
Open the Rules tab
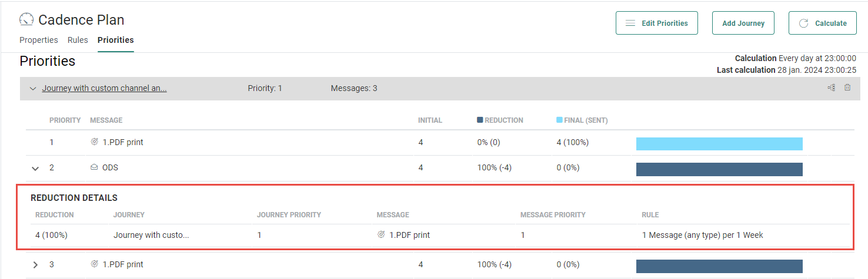click(x=78, y=40)
